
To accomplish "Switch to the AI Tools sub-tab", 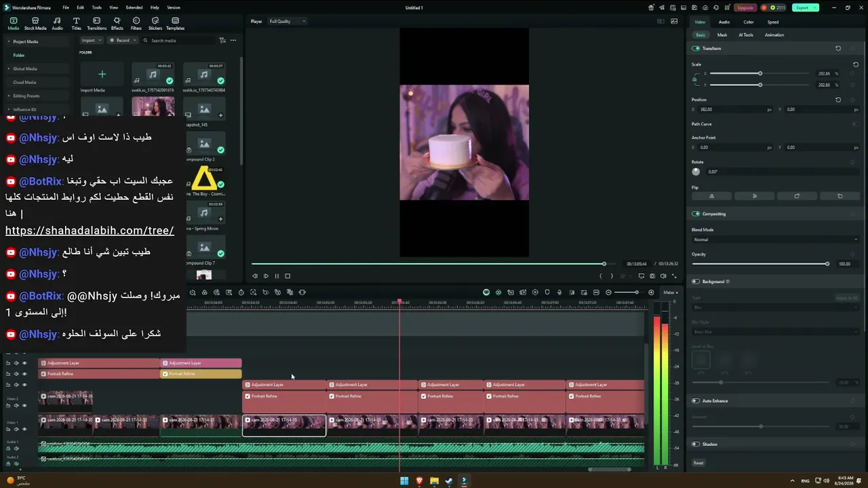I will (x=746, y=35).
